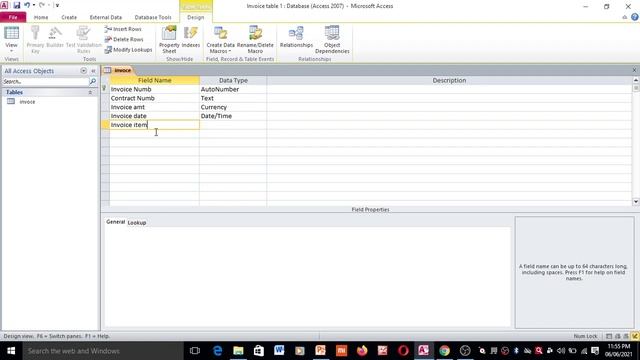Toggle the Property Sheet pane

pyautogui.click(x=169, y=39)
